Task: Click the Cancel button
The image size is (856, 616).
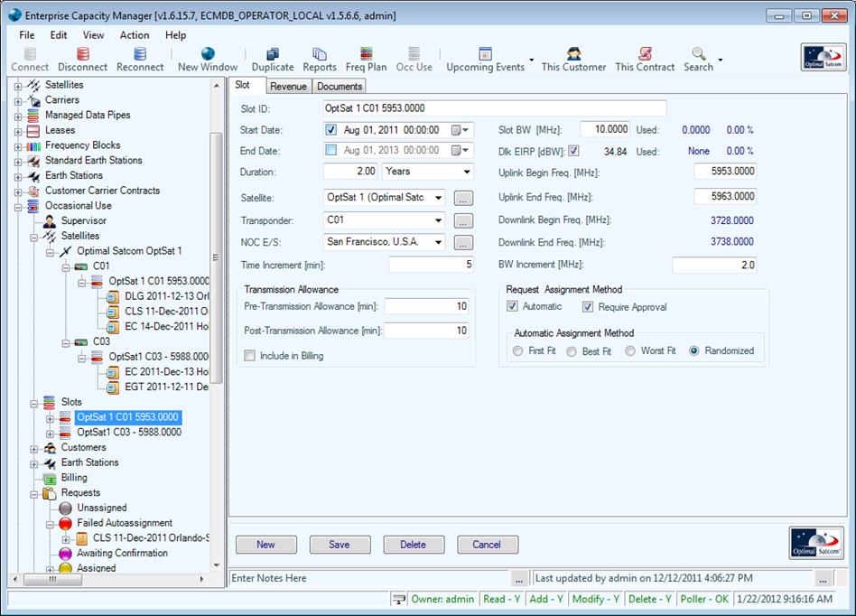Action: pos(487,545)
